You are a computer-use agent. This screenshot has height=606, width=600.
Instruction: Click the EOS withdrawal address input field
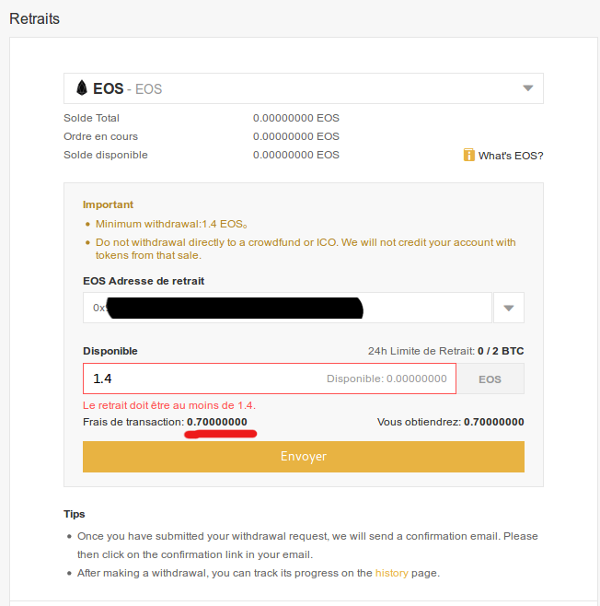click(287, 308)
